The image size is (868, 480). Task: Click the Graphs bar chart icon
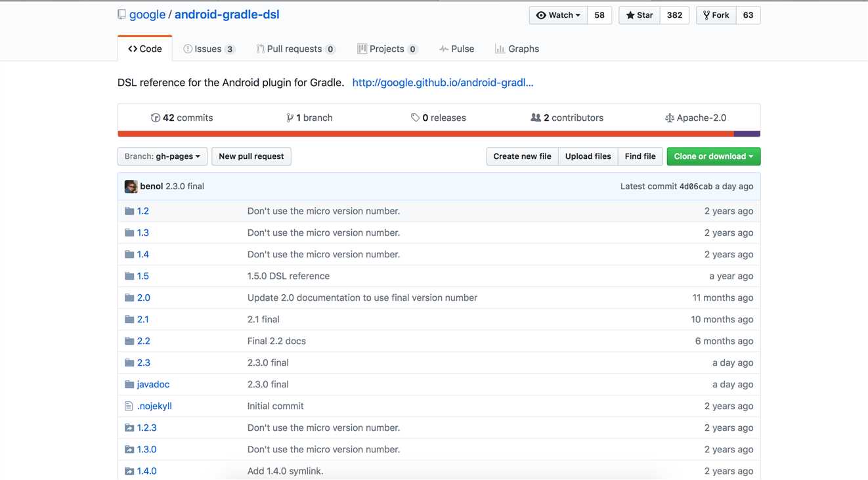pos(500,49)
